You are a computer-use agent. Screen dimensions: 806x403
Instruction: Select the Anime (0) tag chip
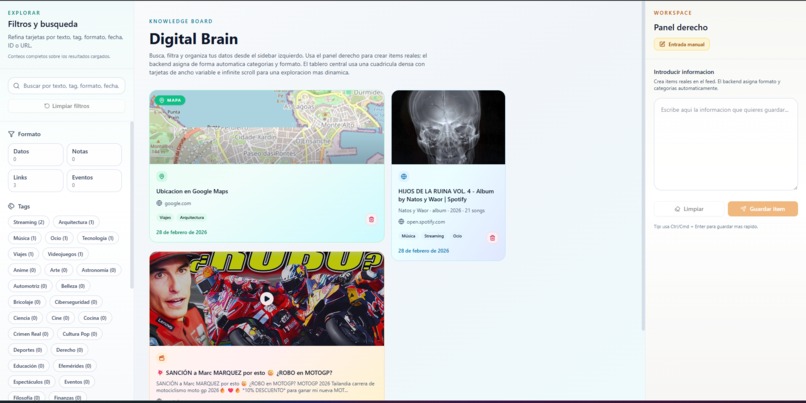(x=25, y=270)
